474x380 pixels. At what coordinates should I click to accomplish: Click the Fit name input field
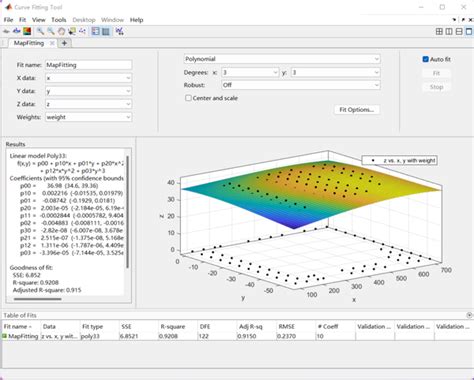[x=89, y=65]
